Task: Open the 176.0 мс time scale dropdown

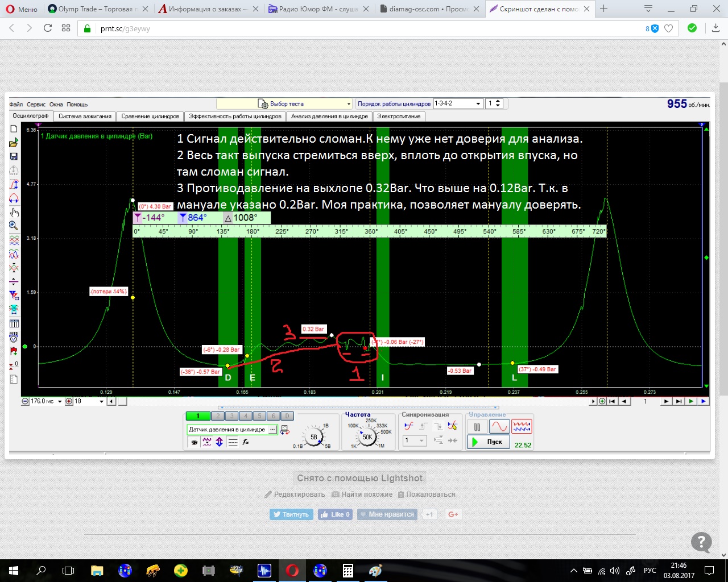Action: (60, 401)
